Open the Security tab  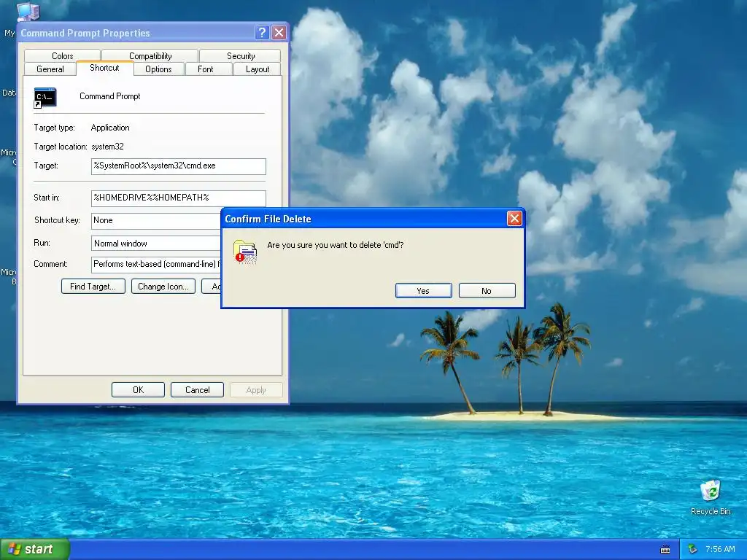(x=241, y=55)
